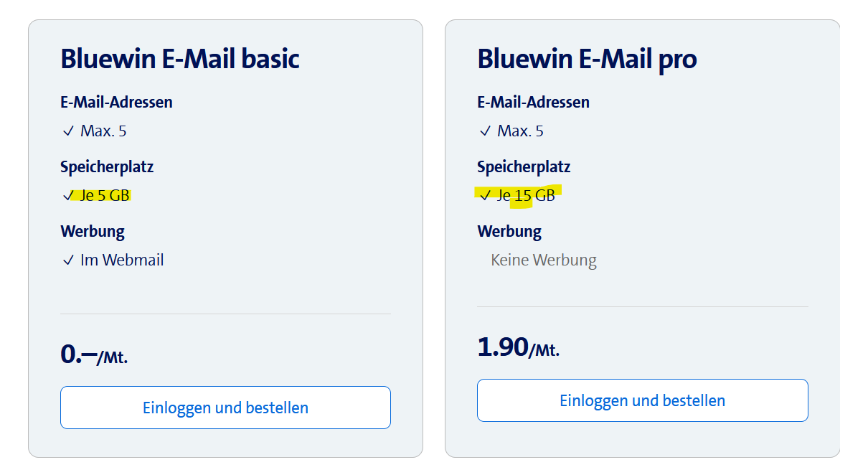The width and height of the screenshot is (868, 475).
Task: Click the checkmark next to Max. 5 in basic plan
Action: [68, 131]
